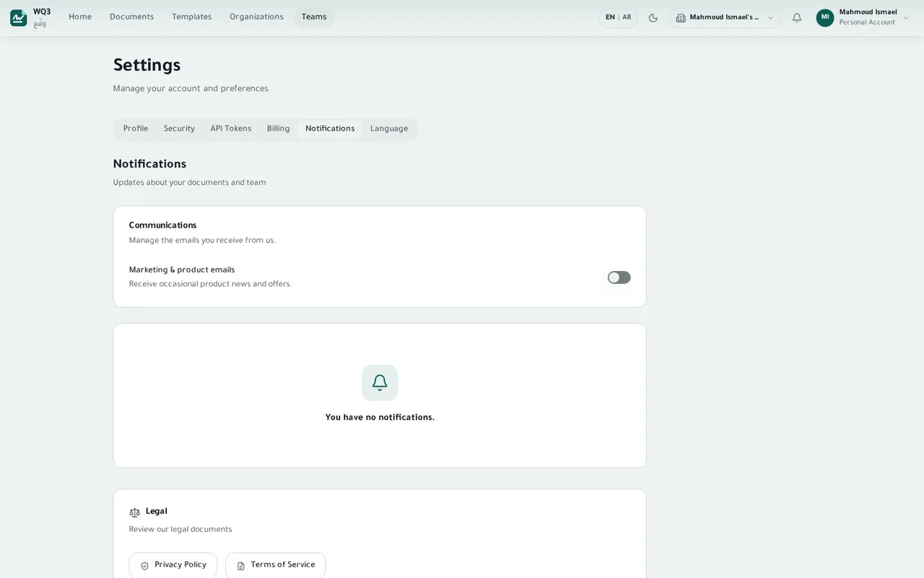Click the Communications card title
This screenshot has height=578, width=924.
(x=163, y=225)
